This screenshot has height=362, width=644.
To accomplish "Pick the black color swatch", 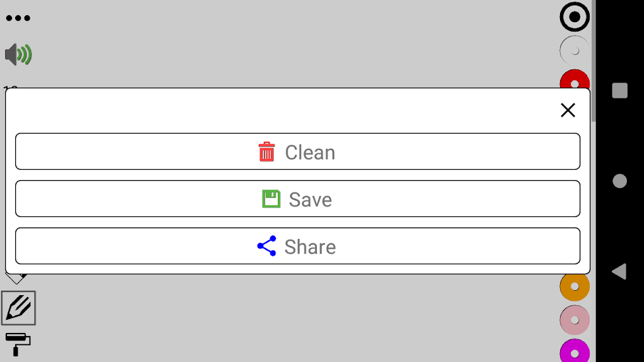I will click(575, 18).
